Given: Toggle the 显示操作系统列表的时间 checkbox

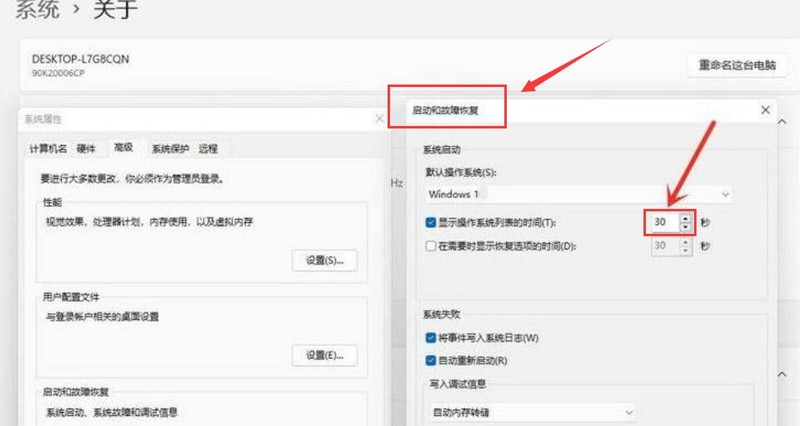Looking at the screenshot, I should point(431,222).
